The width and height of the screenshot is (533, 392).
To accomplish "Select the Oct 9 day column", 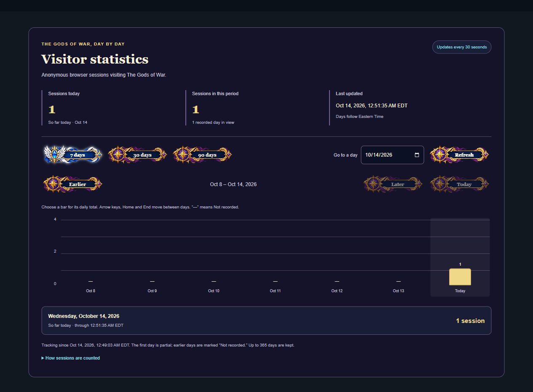I will click(152, 257).
